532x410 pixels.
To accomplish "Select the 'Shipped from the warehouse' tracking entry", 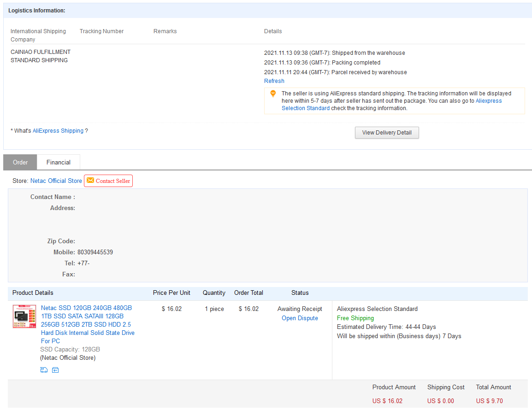I will tap(335, 53).
